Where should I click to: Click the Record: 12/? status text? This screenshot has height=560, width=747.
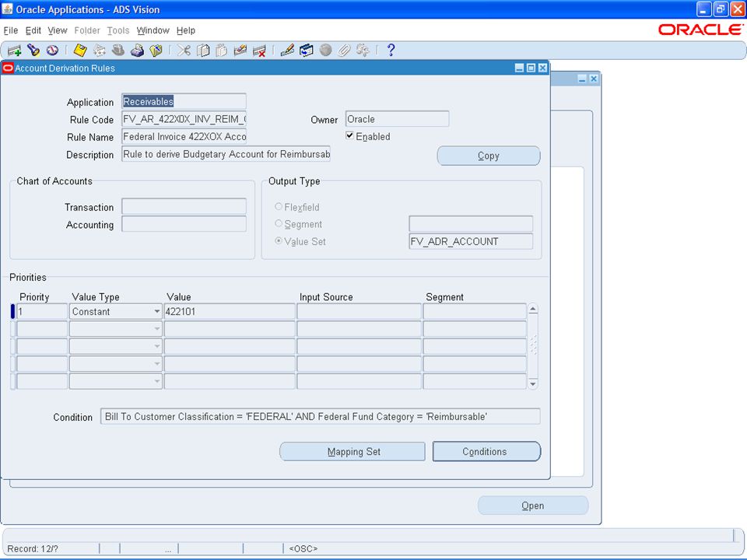coord(33,548)
